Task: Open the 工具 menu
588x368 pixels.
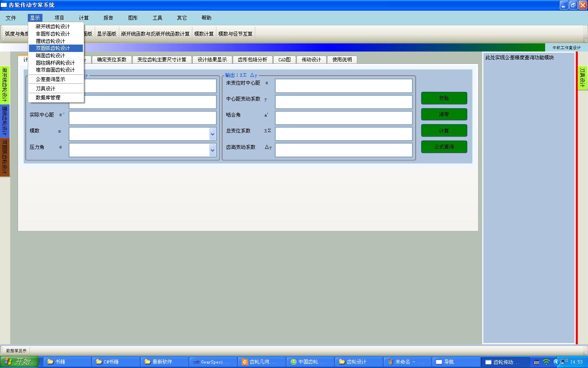Action: tap(157, 18)
